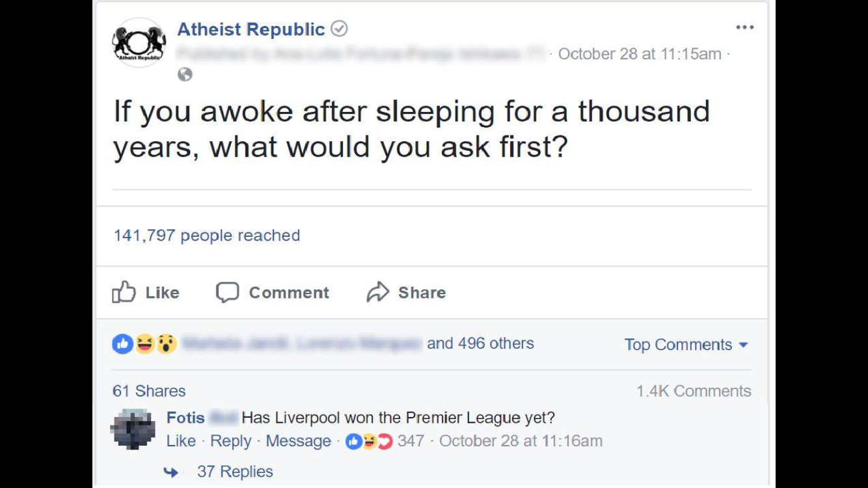The width and height of the screenshot is (868, 488).
Task: Click the October 28 at 11:15am timestamp
Action: pyautogui.click(x=639, y=54)
